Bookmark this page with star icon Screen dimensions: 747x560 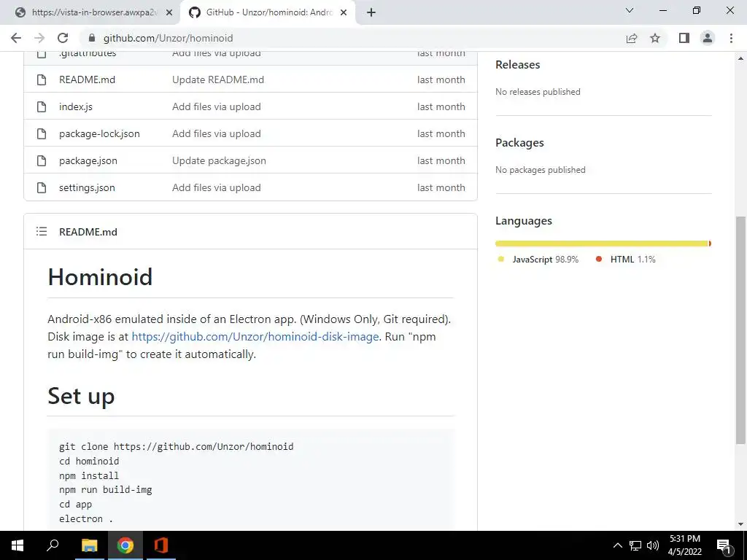[x=656, y=38]
